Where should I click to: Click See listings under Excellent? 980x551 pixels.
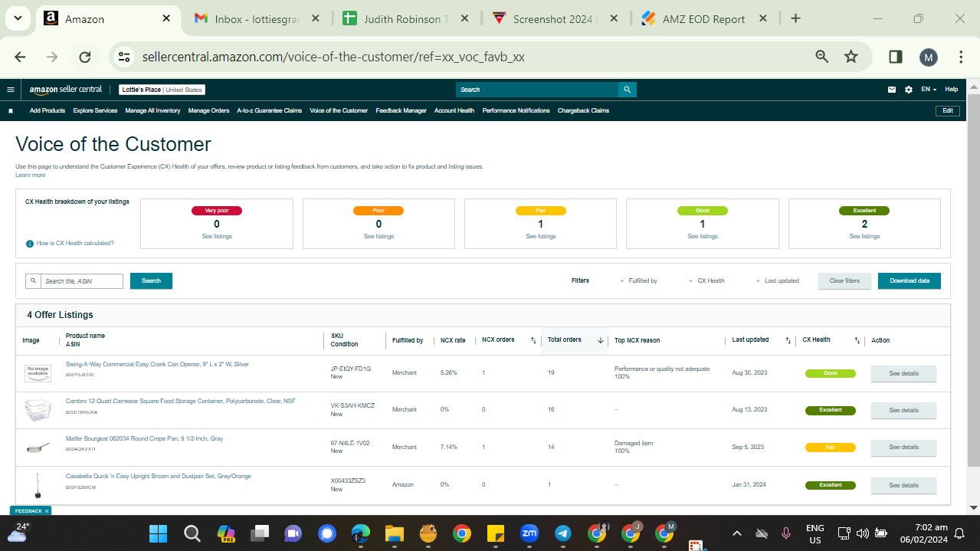864,237
